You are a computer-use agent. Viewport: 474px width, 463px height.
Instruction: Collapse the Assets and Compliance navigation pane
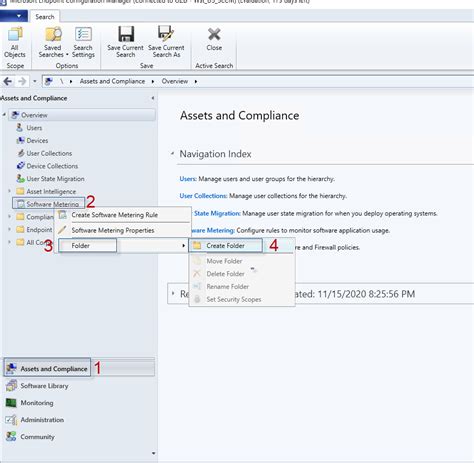pos(152,98)
